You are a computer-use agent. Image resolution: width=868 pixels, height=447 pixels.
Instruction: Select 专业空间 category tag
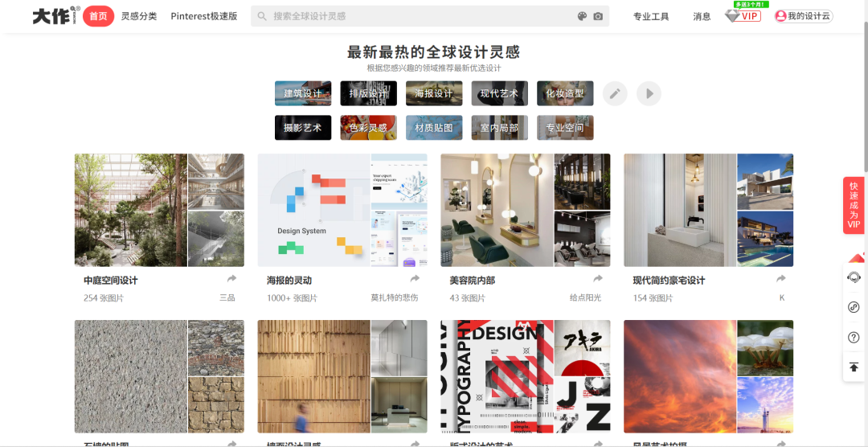point(565,127)
